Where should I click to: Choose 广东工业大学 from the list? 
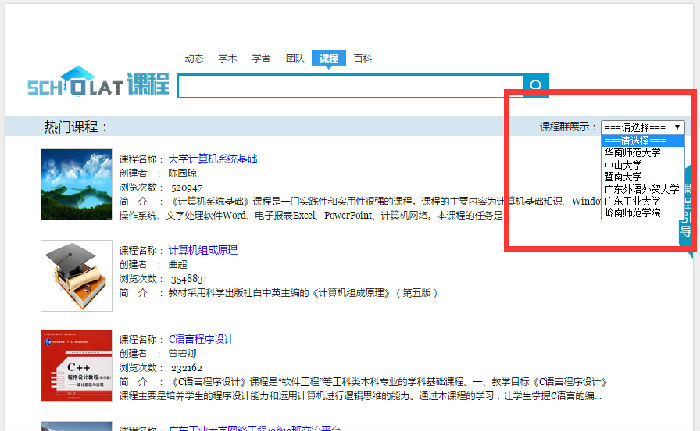642,201
